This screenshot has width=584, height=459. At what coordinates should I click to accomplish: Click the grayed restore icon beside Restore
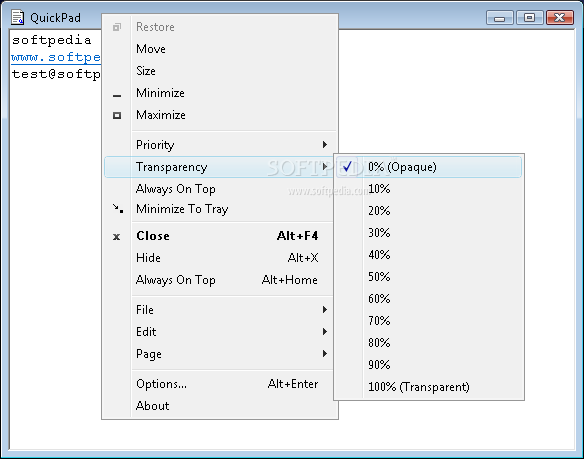point(117,27)
